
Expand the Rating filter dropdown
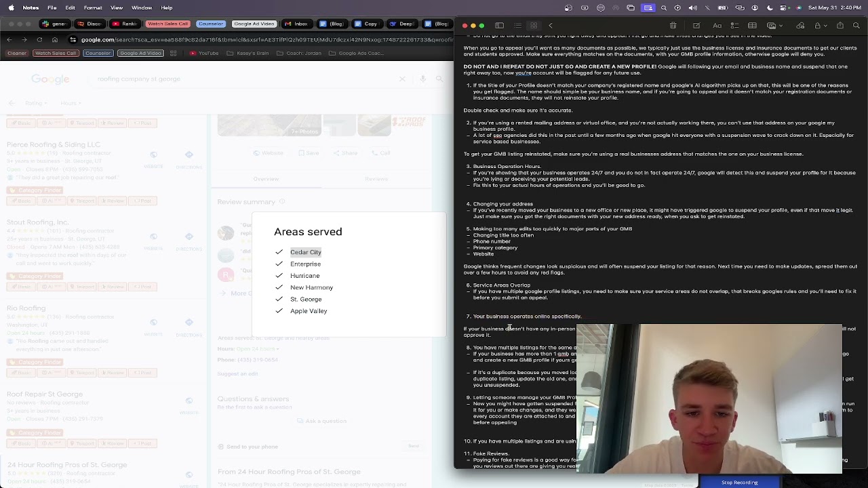pos(37,103)
